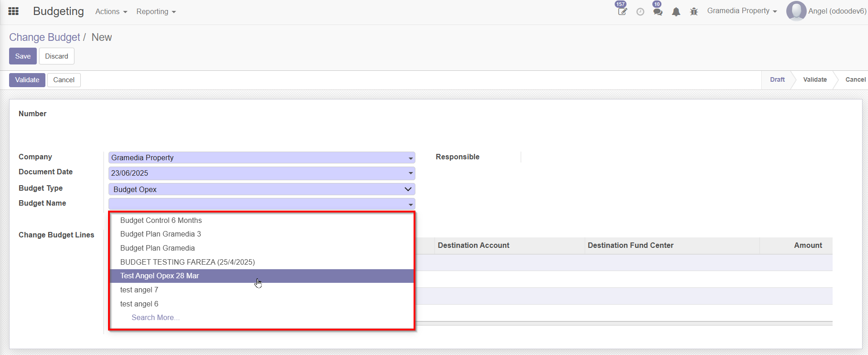Open the apps grid menu icon
Image resolution: width=868 pixels, height=355 pixels.
click(x=14, y=11)
